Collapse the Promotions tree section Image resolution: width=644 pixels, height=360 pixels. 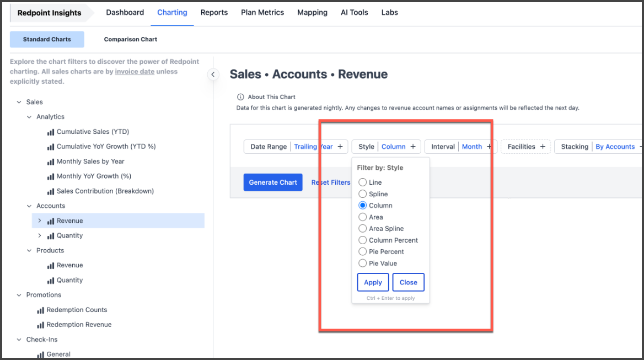click(x=19, y=295)
